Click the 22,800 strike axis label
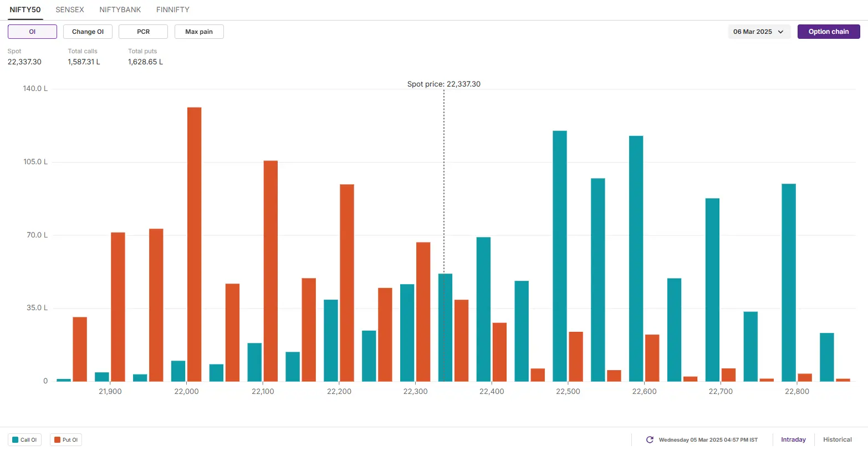The height and width of the screenshot is (450, 868). 797,391
